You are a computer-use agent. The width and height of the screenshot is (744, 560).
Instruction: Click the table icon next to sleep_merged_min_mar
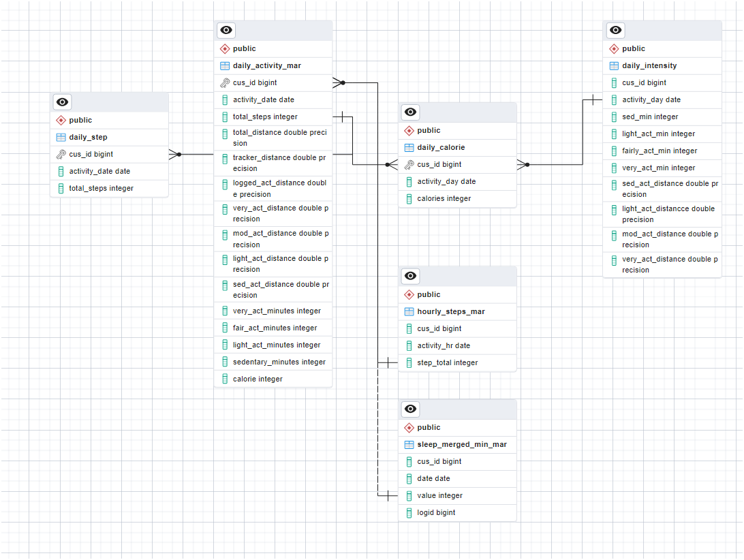click(x=409, y=444)
